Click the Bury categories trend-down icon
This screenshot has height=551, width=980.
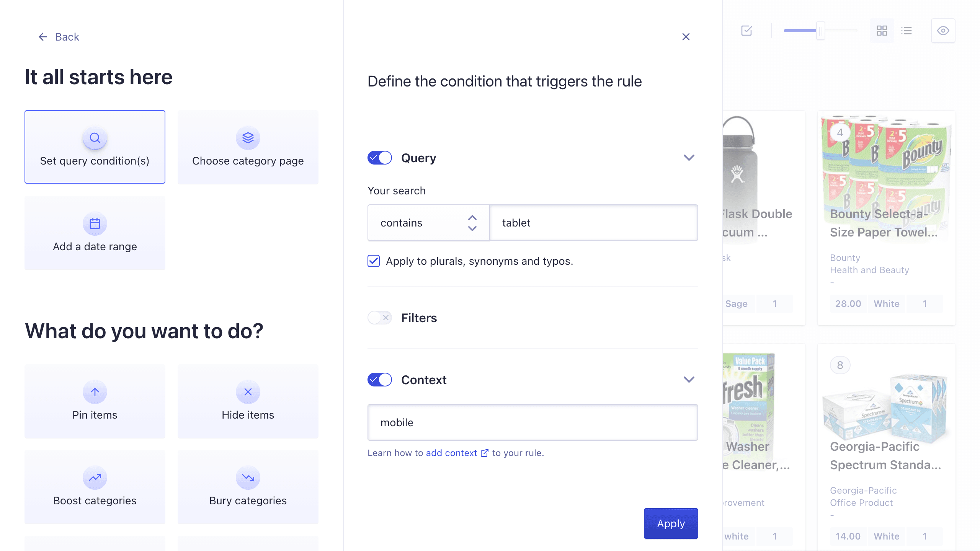pos(248,478)
